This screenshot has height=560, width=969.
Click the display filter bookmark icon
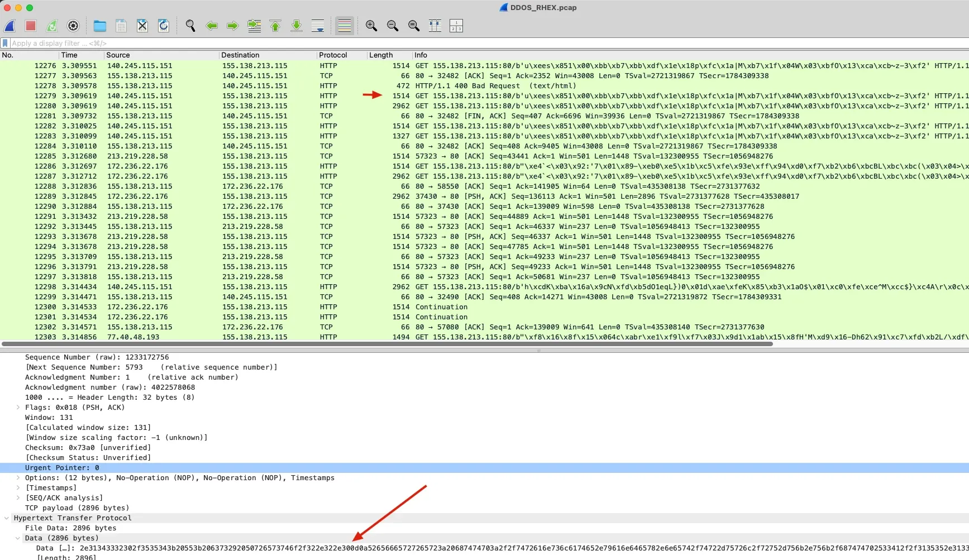[5, 43]
